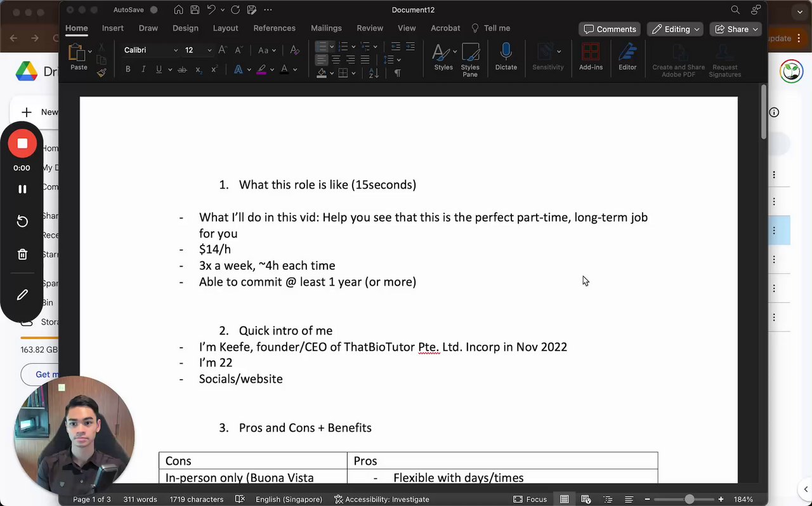Apply the font color A swatch

pyautogui.click(x=284, y=69)
